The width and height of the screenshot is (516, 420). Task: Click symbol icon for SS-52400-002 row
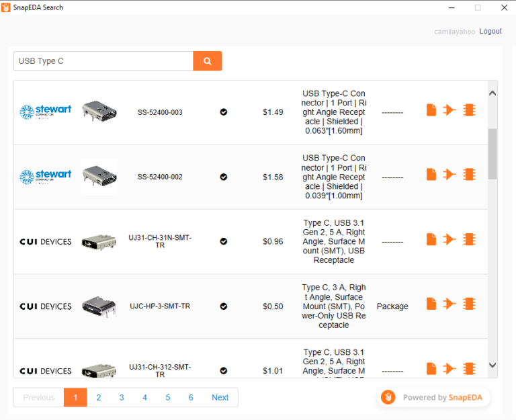(449, 175)
